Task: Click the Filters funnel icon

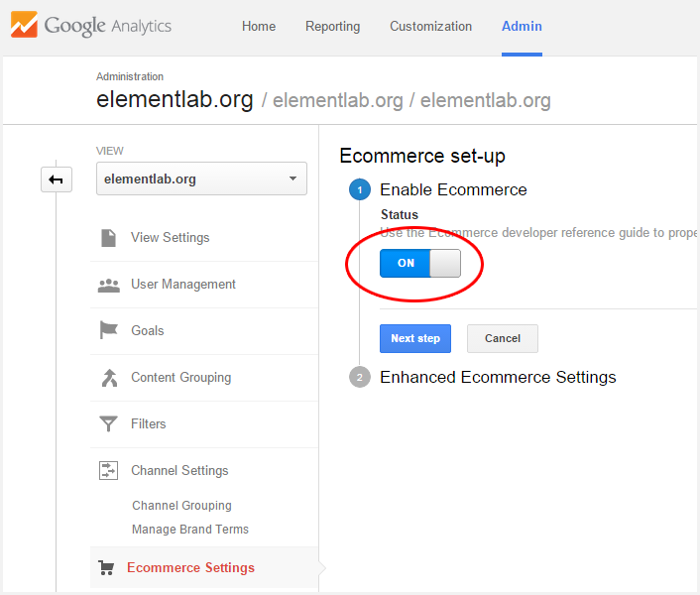Action: (x=108, y=423)
